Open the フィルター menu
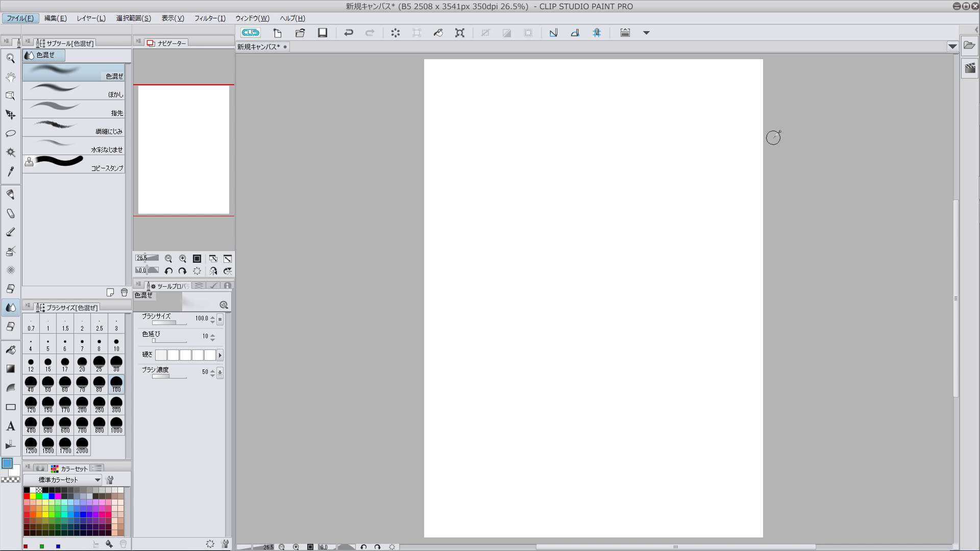The image size is (980, 551). coord(209,18)
